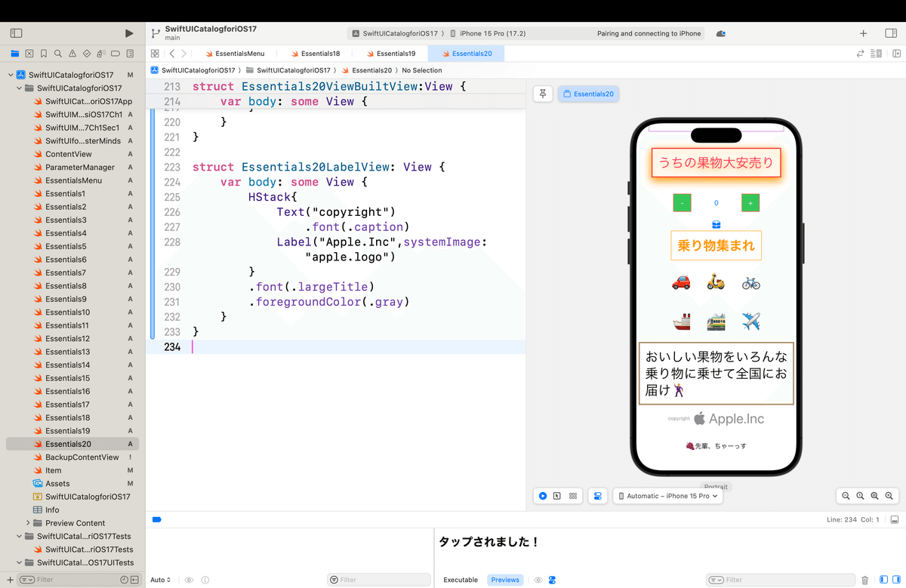The image size is (906, 588).
Task: Open the Auto variables scope popup
Action: click(x=160, y=580)
